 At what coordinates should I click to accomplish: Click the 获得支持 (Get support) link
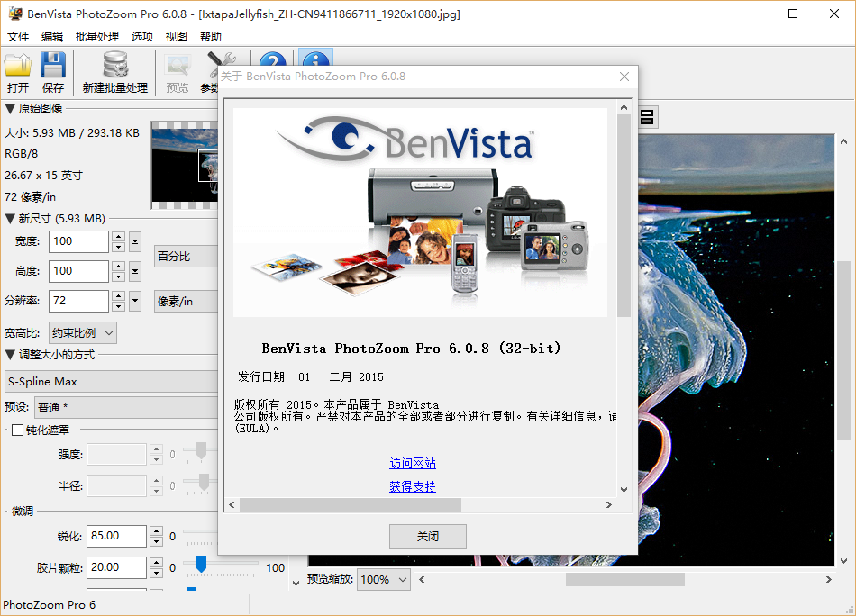tap(413, 486)
